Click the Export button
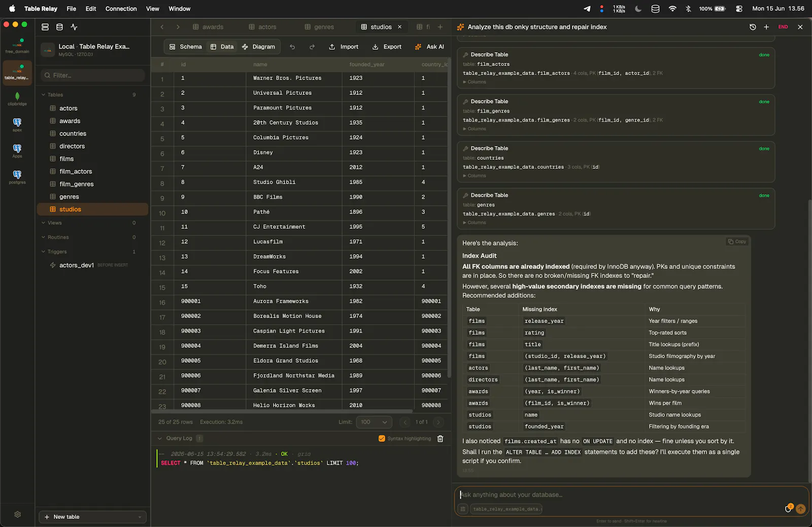812x527 pixels. (387, 47)
